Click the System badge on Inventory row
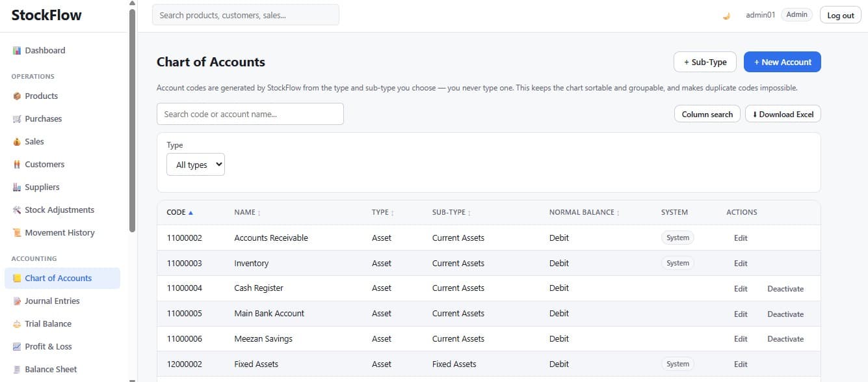 677,264
